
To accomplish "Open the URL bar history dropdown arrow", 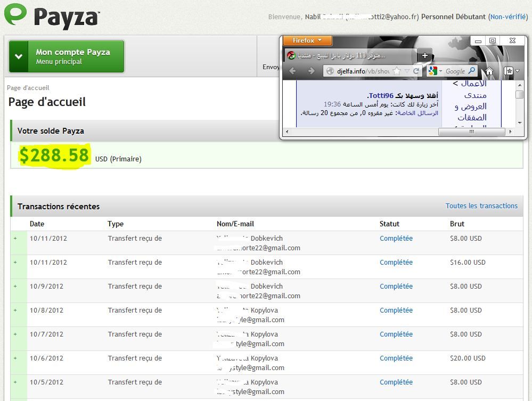I will [407, 71].
